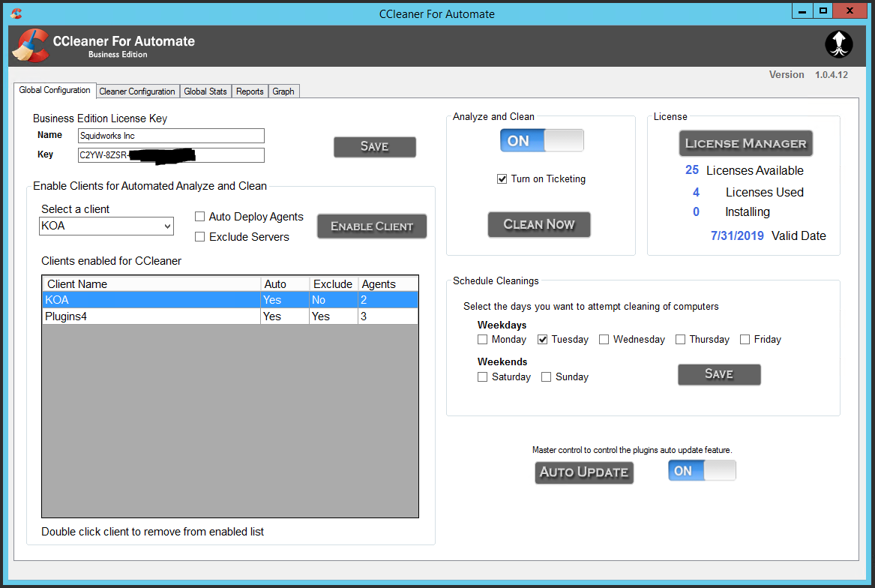The image size is (875, 588).
Task: Click the 25 Licenses Available count
Action: point(692,169)
